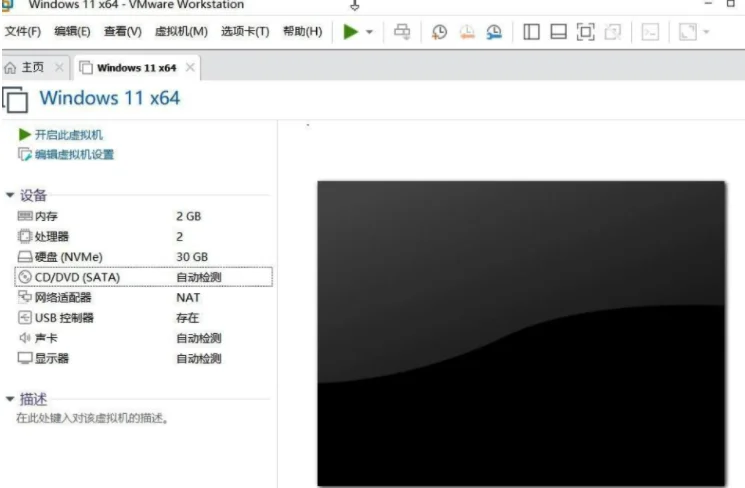The image size is (745, 488).
Task: Click the 存在 USB controller value
Action: click(x=188, y=318)
